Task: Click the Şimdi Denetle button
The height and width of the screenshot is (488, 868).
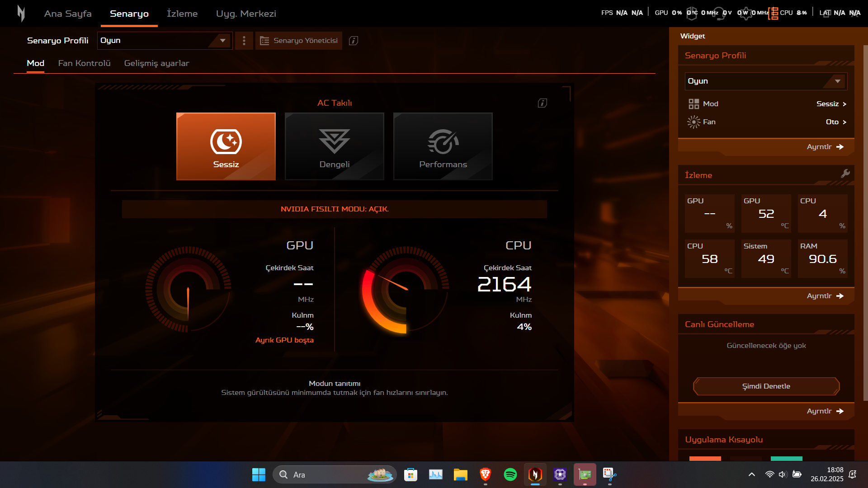Action: pyautogui.click(x=766, y=386)
